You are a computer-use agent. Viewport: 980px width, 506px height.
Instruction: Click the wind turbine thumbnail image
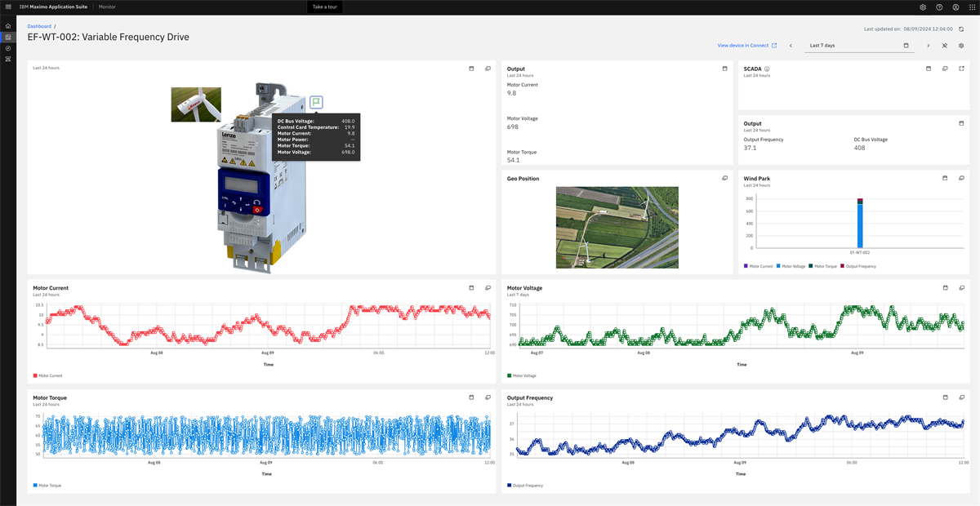(x=196, y=104)
